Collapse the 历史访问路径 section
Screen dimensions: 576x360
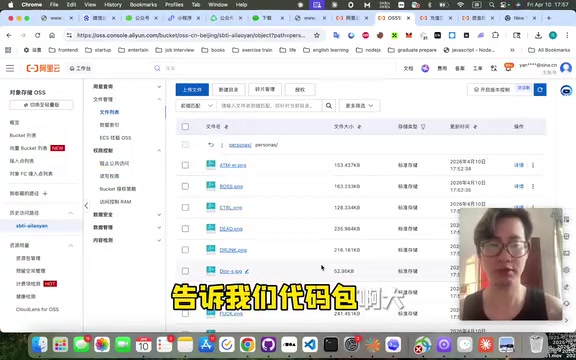click(71, 213)
